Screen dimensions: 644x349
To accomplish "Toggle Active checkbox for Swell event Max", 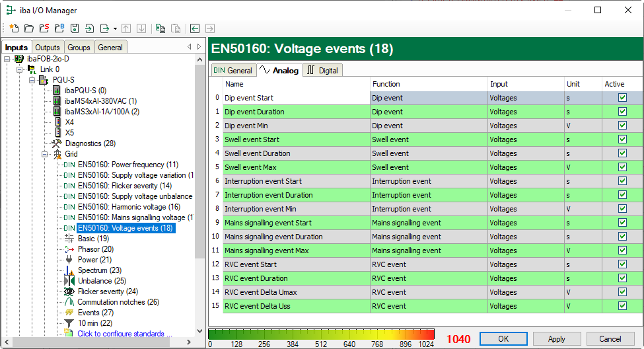I will coord(622,167).
